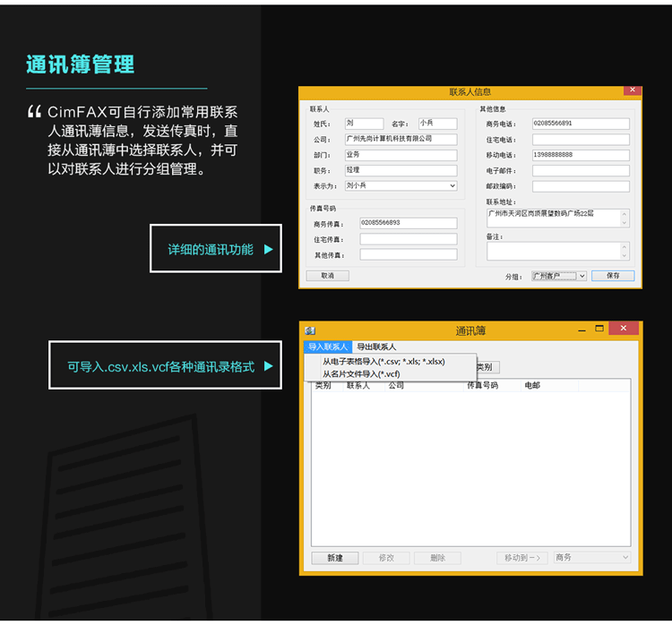This screenshot has height=625, width=672.
Task: Click the 公司 input field
Action: click(x=401, y=140)
